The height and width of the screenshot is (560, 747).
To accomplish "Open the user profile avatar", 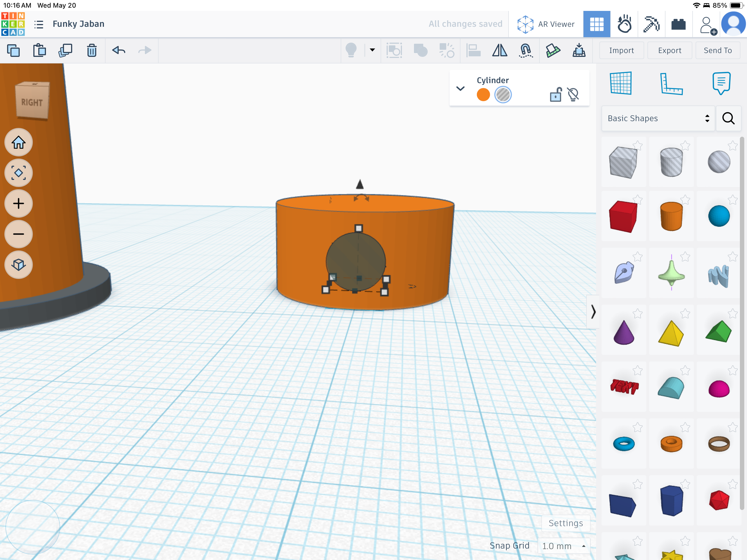I will 733,24.
